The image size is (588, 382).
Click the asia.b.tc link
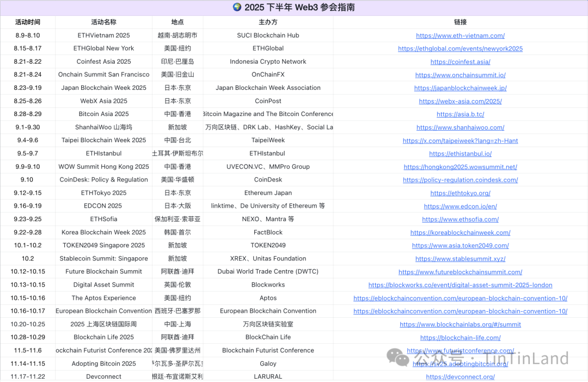[460, 114]
